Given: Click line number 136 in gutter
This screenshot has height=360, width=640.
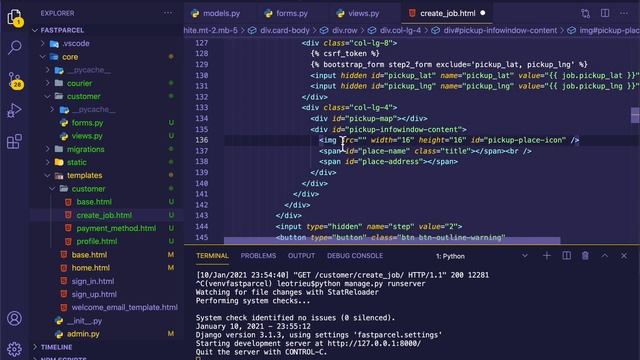Looking at the screenshot, I should point(202,140).
